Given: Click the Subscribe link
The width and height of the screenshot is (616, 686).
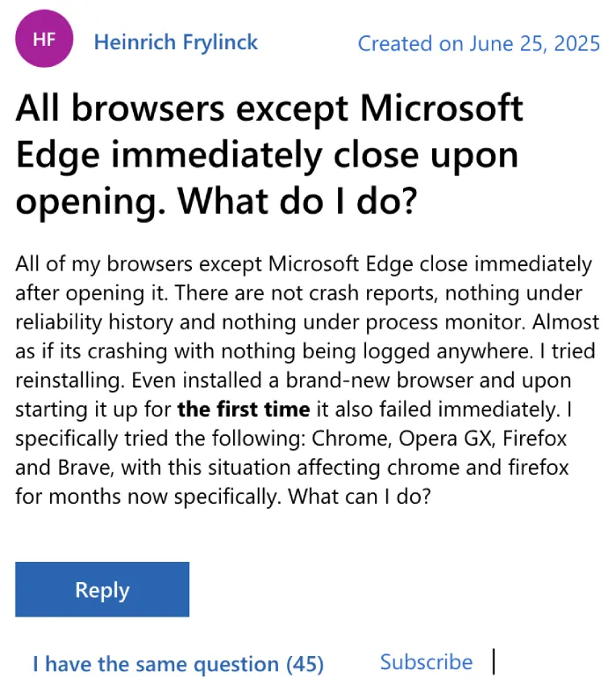Looking at the screenshot, I should (426, 661).
